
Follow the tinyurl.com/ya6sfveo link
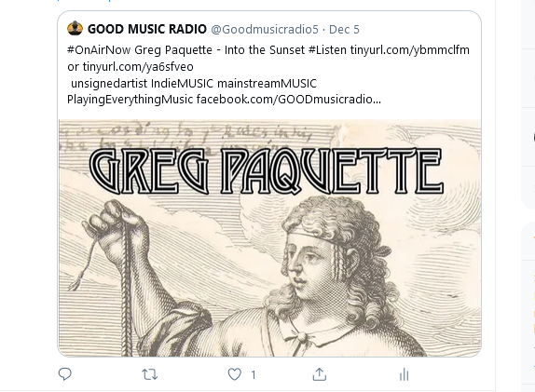138,67
